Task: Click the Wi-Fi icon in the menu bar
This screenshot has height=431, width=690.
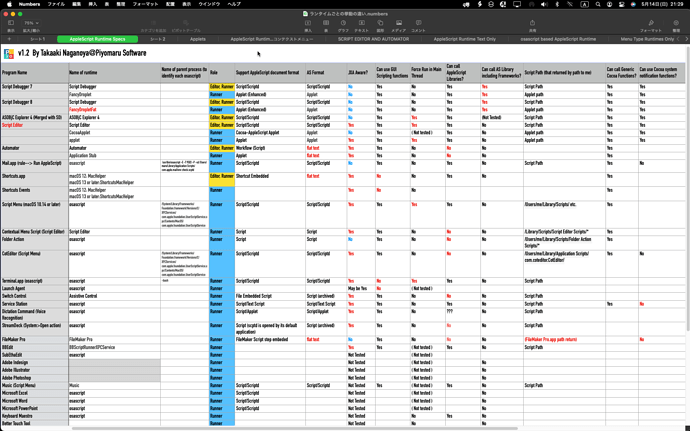Action: pyautogui.click(x=570, y=4)
